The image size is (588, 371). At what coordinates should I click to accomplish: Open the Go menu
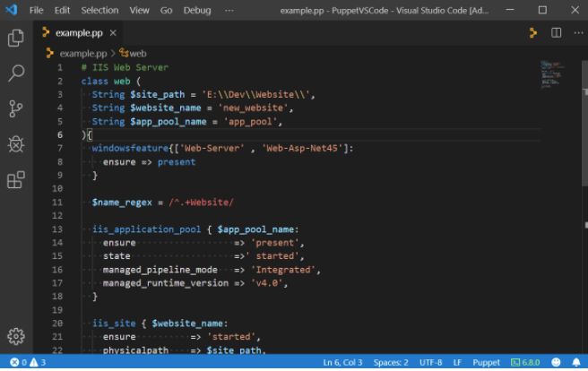[166, 10]
